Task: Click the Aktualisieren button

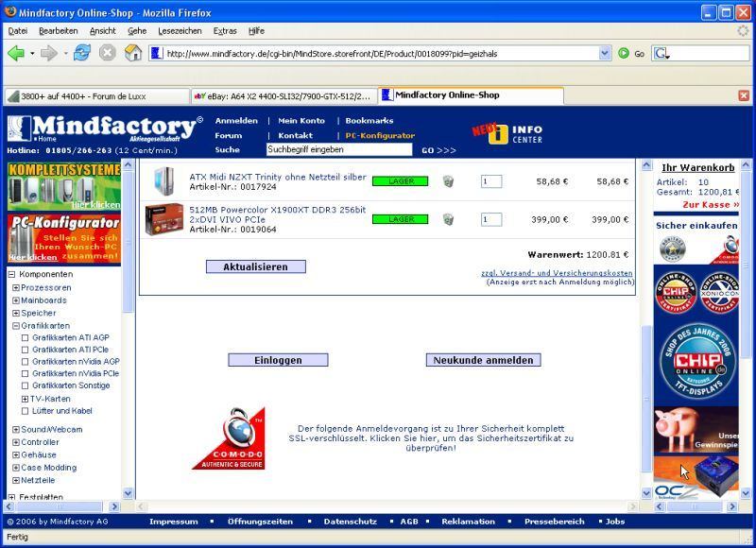Action: point(255,266)
